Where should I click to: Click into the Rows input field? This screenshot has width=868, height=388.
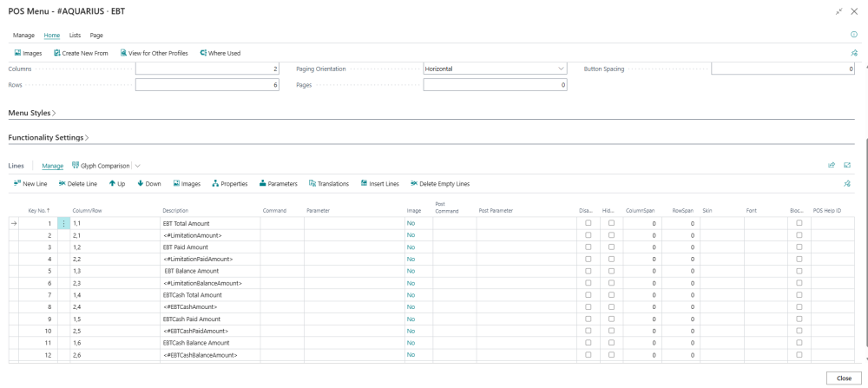(207, 85)
